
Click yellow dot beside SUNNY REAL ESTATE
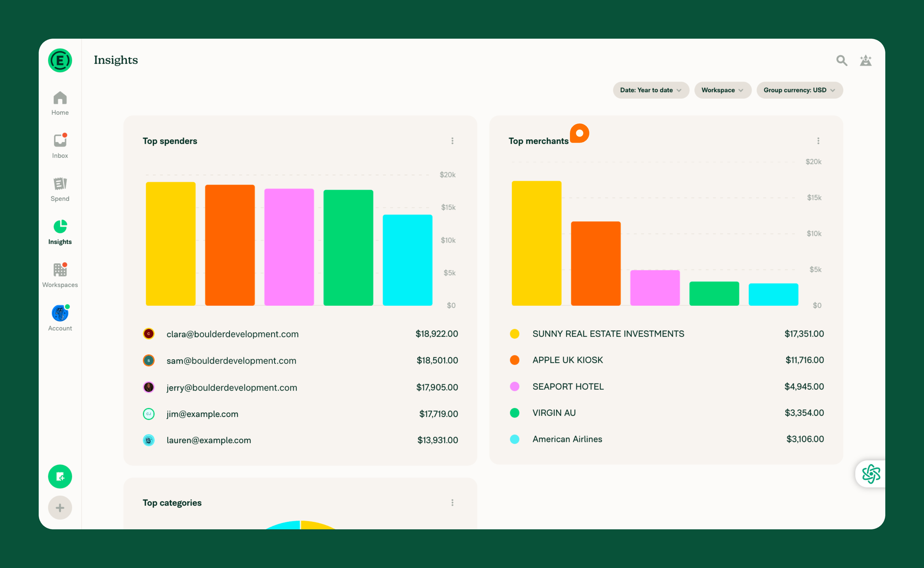pos(515,334)
